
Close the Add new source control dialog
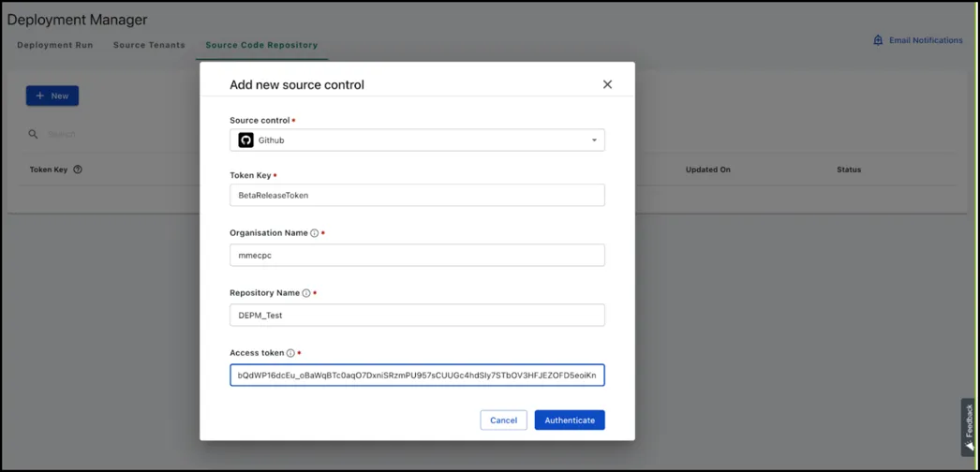pyautogui.click(x=607, y=84)
